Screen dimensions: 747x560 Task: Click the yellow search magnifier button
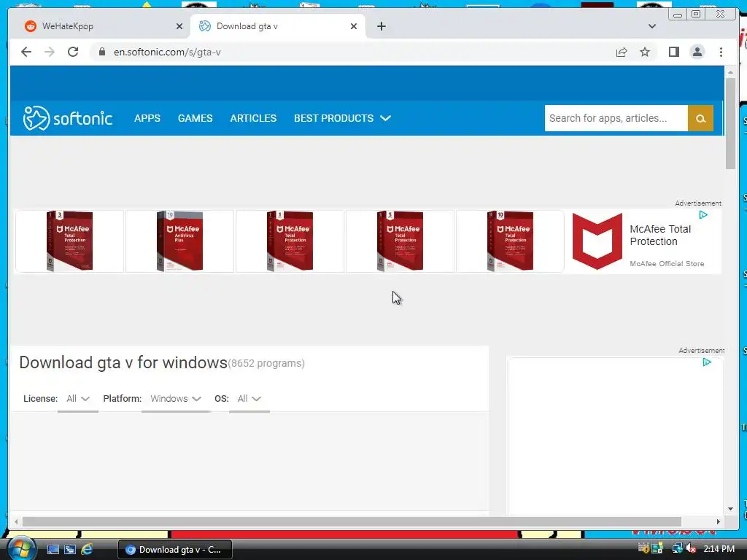click(700, 118)
